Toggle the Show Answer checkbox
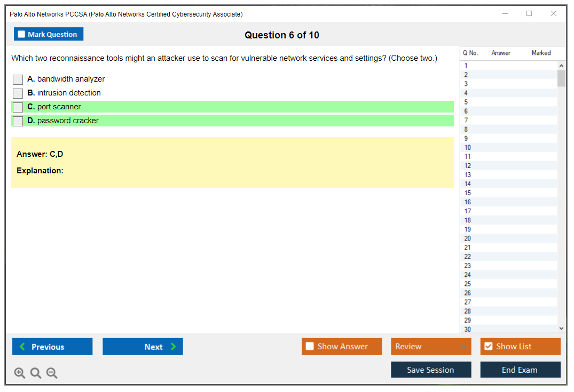Image resolution: width=574 pixels, height=392 pixels. pyautogui.click(x=310, y=347)
